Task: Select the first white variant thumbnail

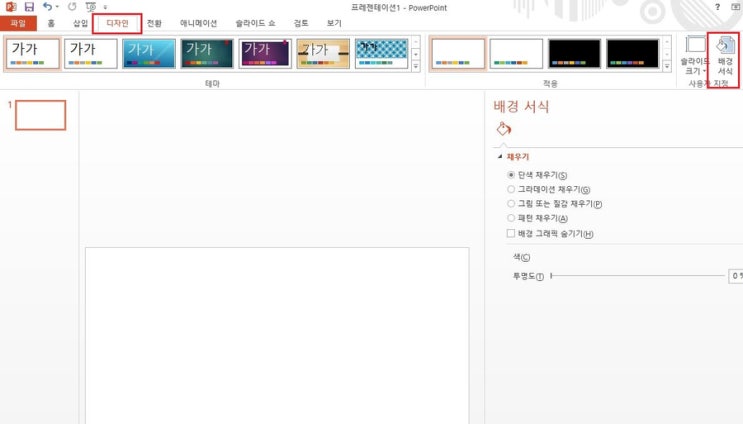Action: tap(458, 54)
